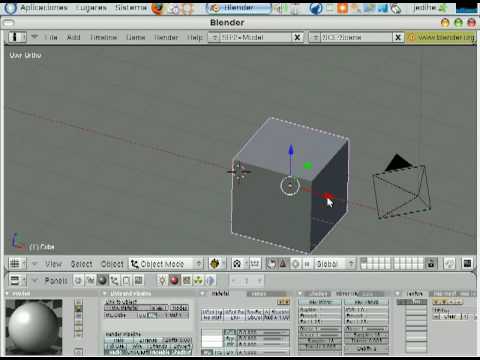The image size is (480, 360).
Task: Open the Game menu
Action: pyautogui.click(x=136, y=37)
